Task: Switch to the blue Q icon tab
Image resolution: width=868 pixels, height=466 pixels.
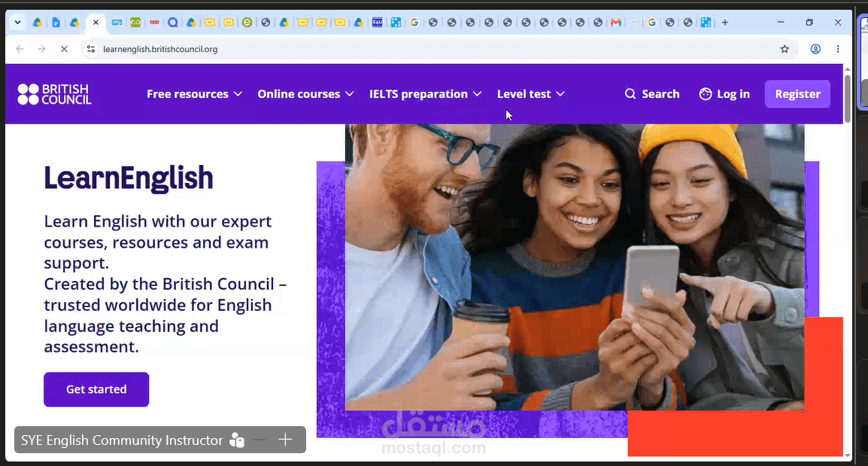Action: (173, 23)
